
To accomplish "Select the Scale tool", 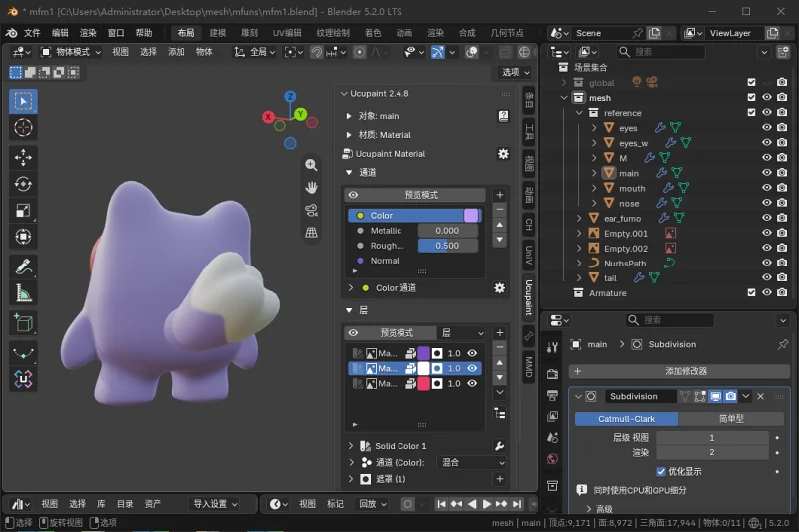I will pyautogui.click(x=23, y=211).
